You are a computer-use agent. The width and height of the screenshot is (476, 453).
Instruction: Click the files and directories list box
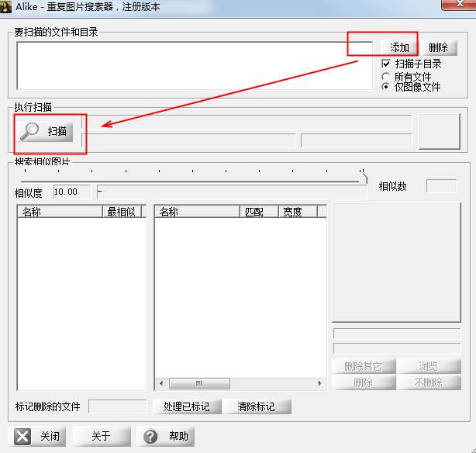click(195, 66)
